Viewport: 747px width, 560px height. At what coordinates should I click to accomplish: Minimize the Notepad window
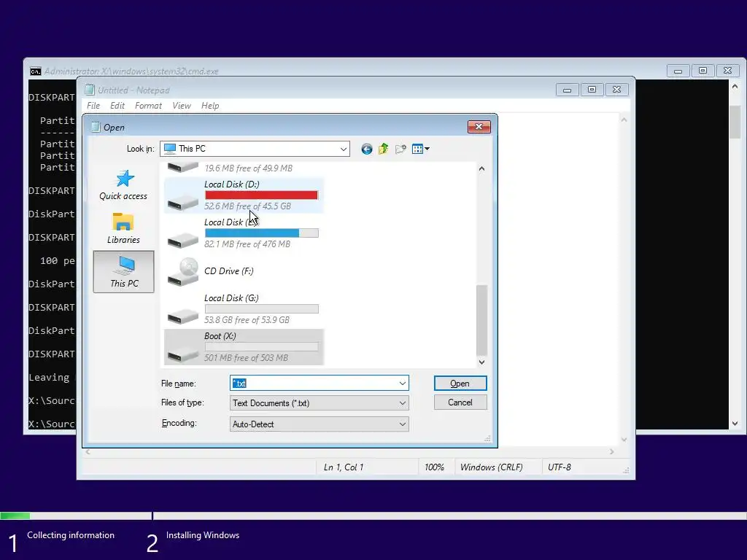tap(567, 90)
